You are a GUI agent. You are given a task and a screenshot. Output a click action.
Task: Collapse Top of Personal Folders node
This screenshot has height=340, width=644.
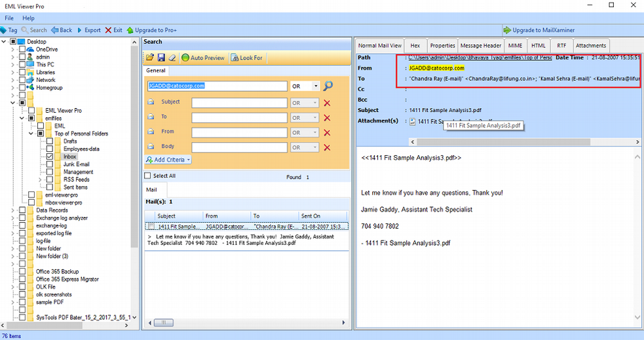coord(31,134)
